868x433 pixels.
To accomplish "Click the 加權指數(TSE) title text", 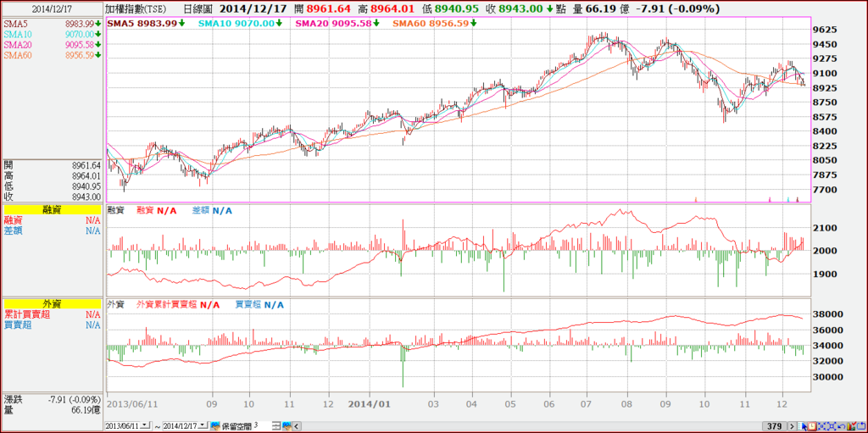I will [136, 8].
